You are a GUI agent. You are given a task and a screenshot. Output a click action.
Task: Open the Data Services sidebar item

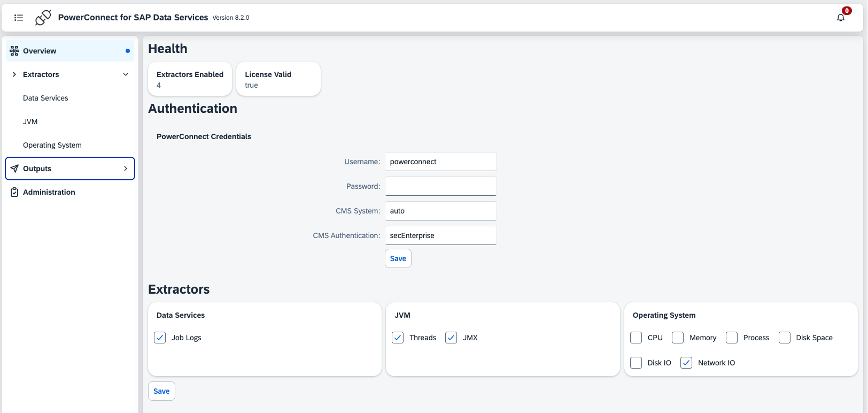click(45, 98)
